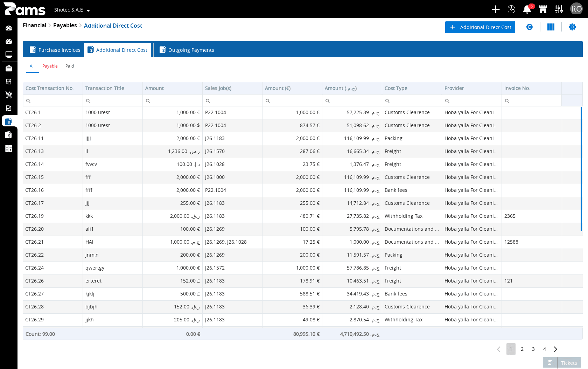Image resolution: width=588 pixels, height=369 pixels.
Task: Click the Amount filter field
Action: pos(172,101)
